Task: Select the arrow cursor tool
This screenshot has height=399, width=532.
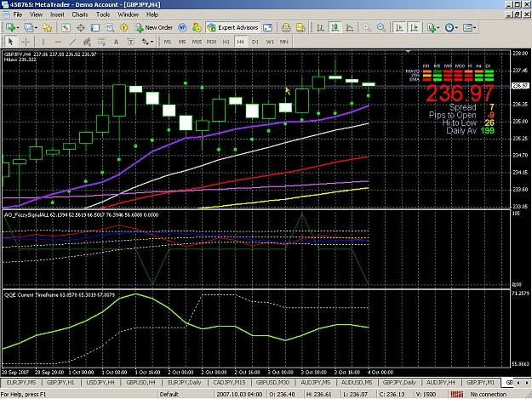Action: [10, 42]
